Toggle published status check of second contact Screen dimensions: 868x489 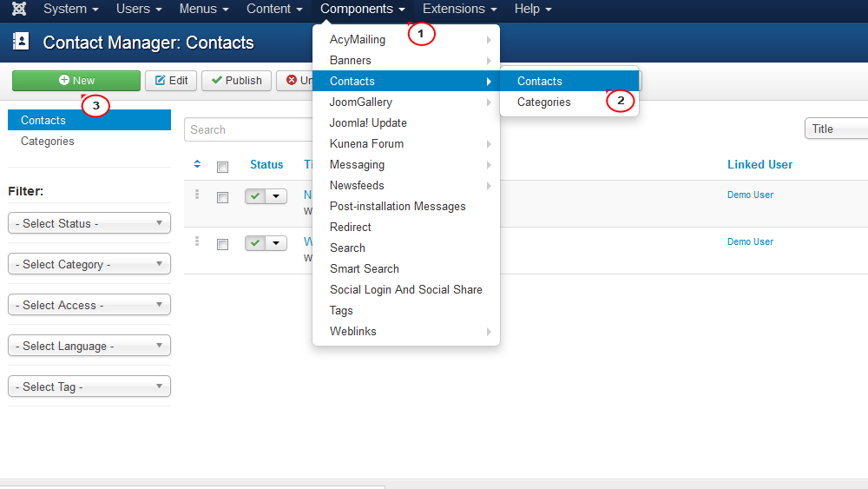point(255,243)
